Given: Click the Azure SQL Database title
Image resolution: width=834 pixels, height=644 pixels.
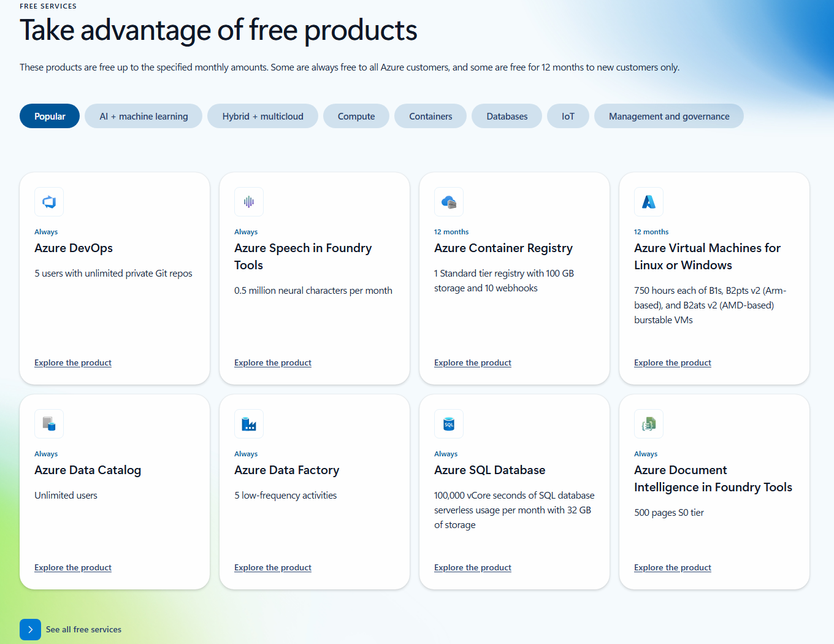Looking at the screenshot, I should tap(490, 470).
